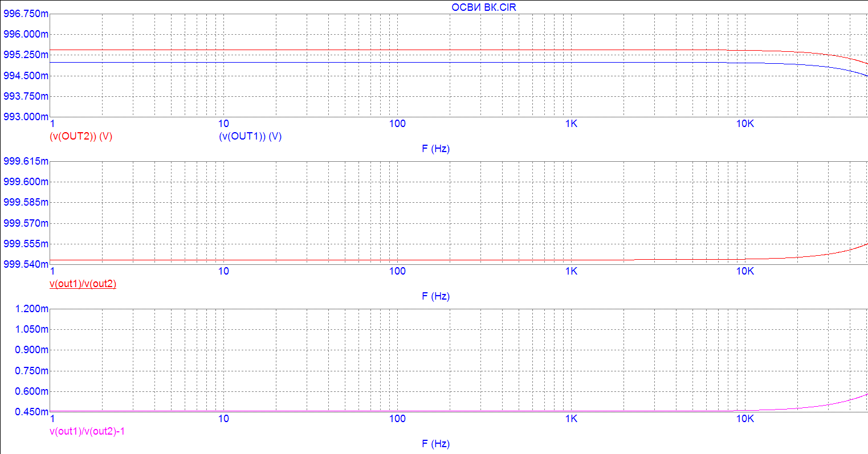Click the 1.200m Y-axis value
Image resolution: width=868 pixels, height=454 pixels.
[32, 309]
